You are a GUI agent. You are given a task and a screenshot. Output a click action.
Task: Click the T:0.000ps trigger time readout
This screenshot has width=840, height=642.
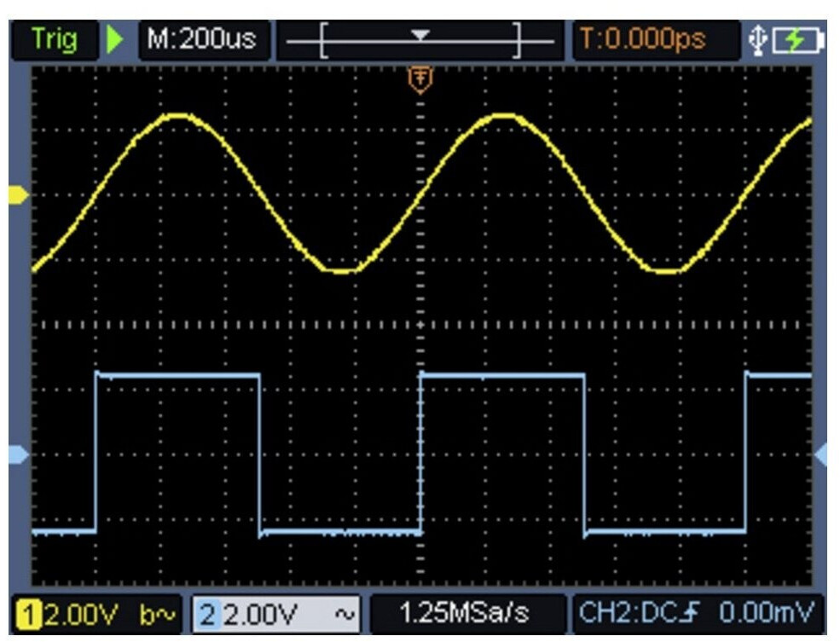pos(644,41)
